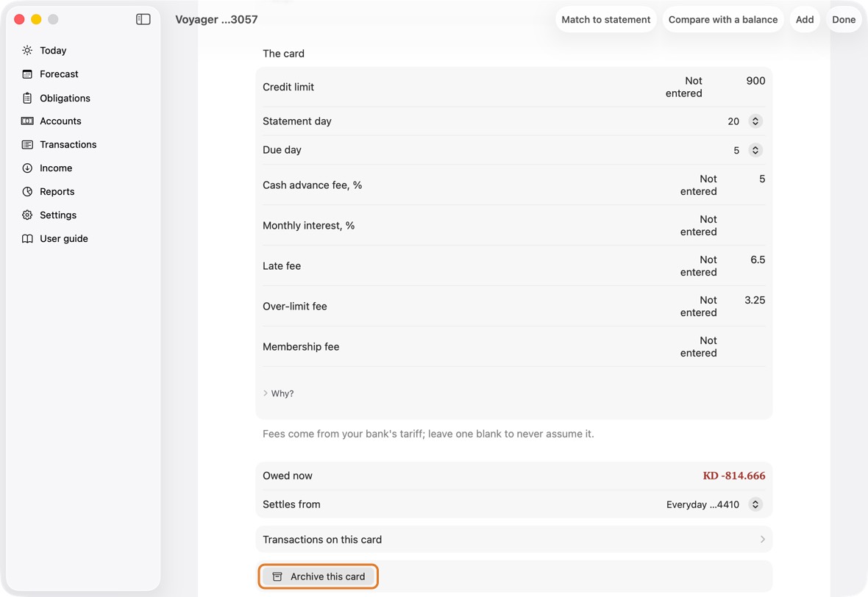This screenshot has height=597, width=868.
Task: Click the Add button
Action: [805, 19]
